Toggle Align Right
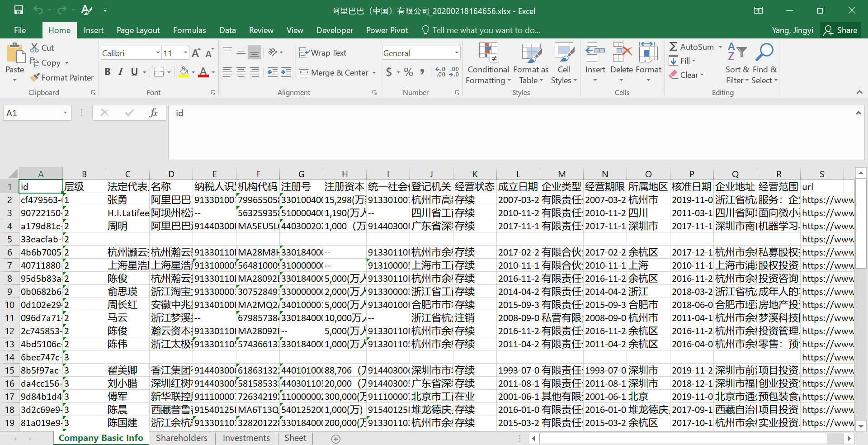 click(255, 72)
